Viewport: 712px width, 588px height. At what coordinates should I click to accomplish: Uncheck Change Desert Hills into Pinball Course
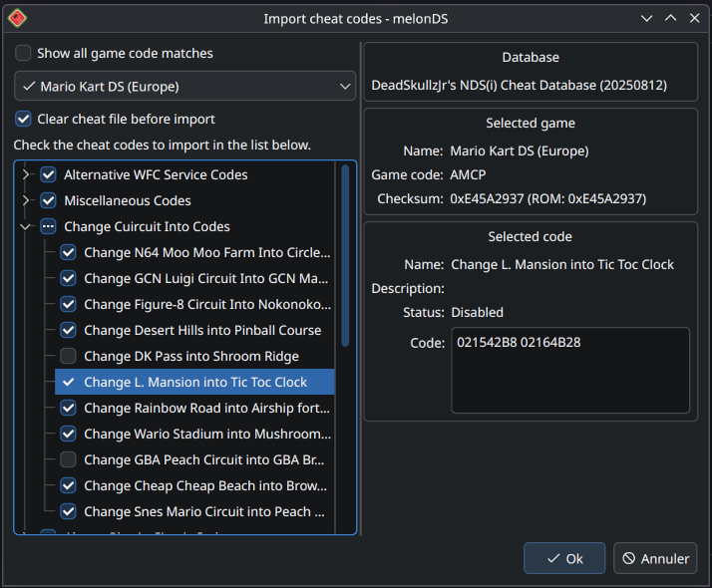click(68, 331)
